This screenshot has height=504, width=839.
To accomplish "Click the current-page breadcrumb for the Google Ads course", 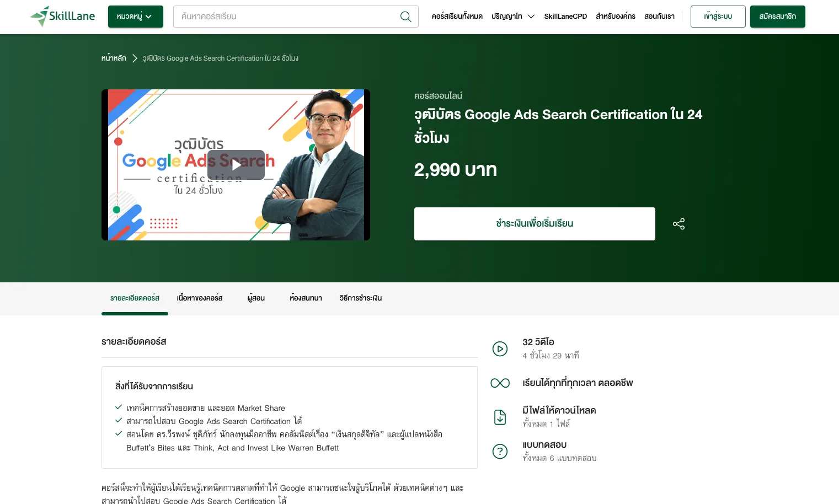I will click(221, 58).
